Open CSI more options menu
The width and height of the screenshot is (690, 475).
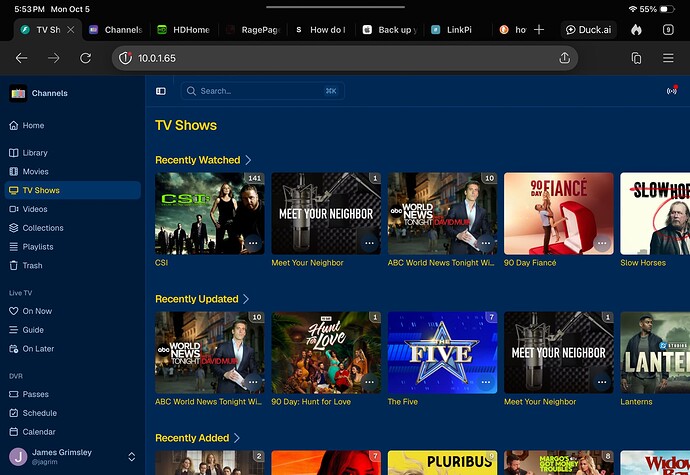pyautogui.click(x=253, y=243)
